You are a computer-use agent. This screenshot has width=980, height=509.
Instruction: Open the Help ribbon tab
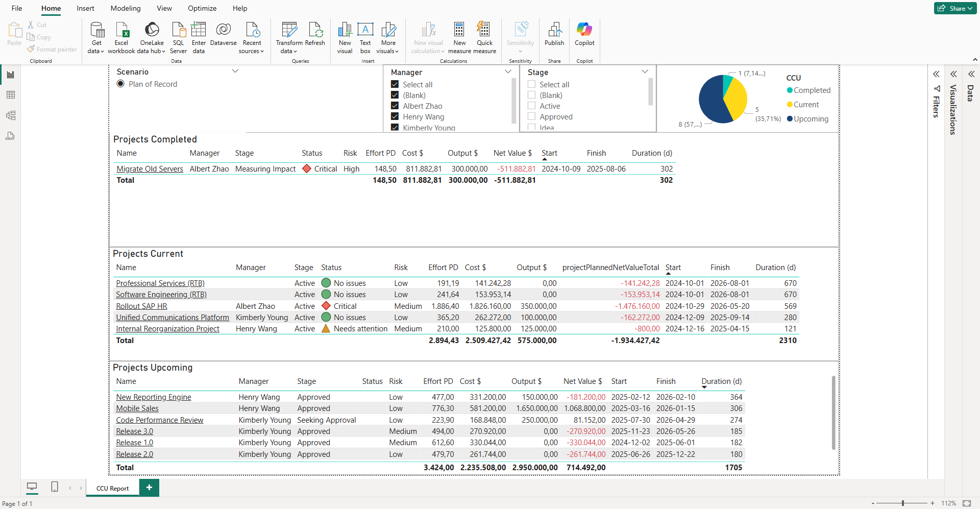tap(240, 8)
